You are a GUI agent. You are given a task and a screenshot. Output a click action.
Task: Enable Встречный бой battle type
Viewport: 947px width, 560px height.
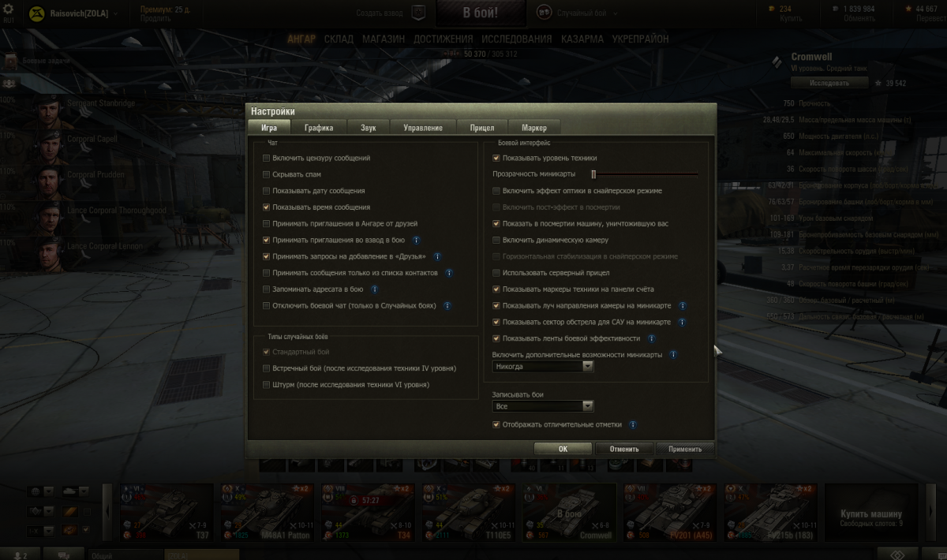tap(266, 368)
